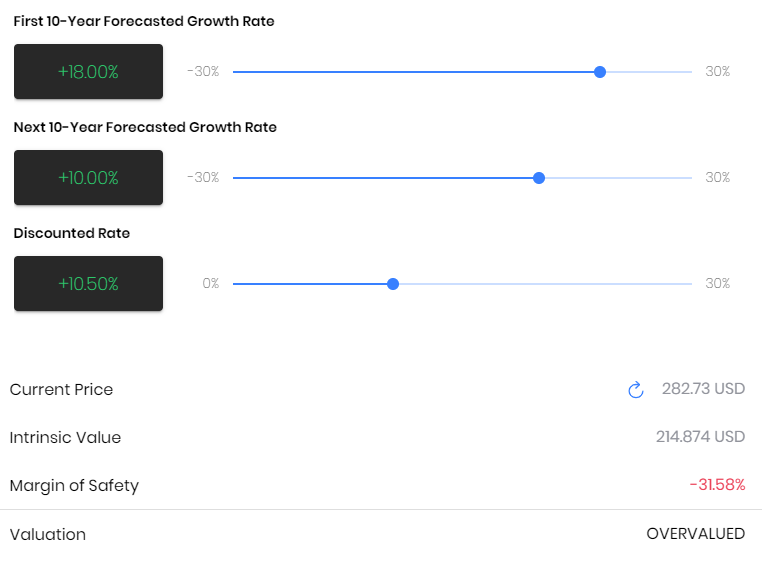Click the 214.874 USD intrinsic value
Screen dimensions: 775x566
click(x=700, y=437)
